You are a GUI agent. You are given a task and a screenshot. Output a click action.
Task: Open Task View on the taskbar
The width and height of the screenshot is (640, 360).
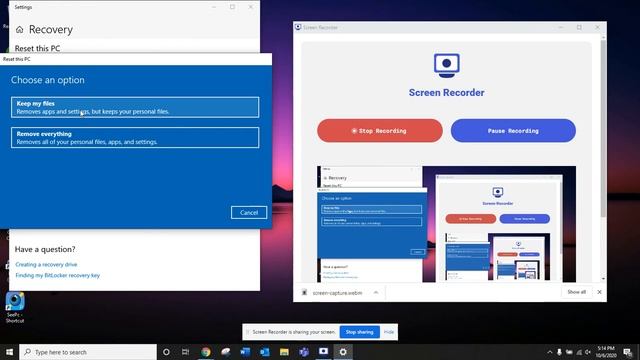(x=185, y=352)
